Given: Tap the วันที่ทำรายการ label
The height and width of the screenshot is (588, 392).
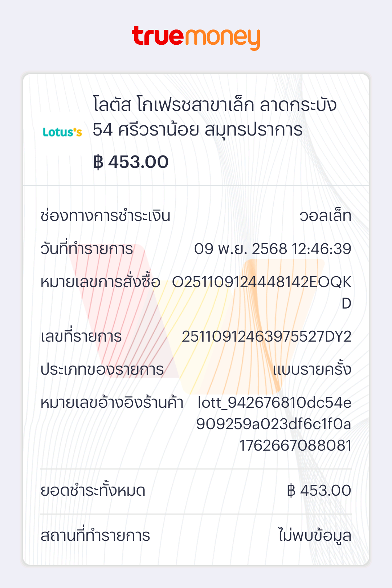Looking at the screenshot, I should [x=87, y=249].
